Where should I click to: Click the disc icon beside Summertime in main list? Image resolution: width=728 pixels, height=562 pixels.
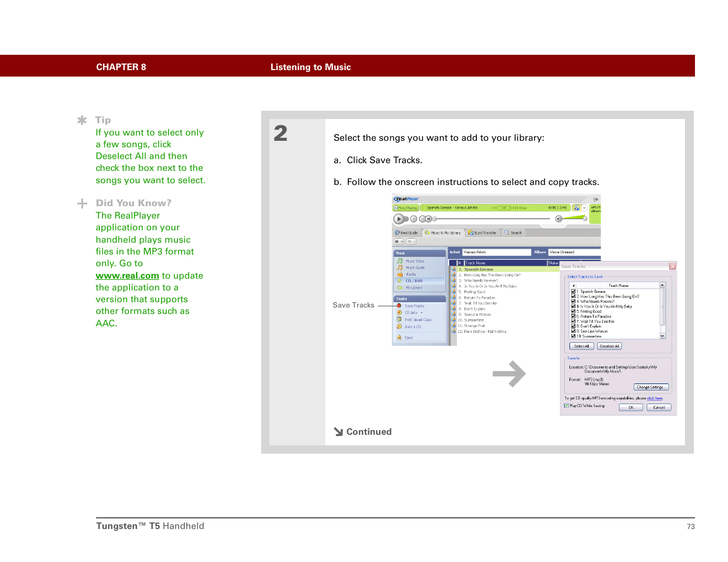(454, 320)
